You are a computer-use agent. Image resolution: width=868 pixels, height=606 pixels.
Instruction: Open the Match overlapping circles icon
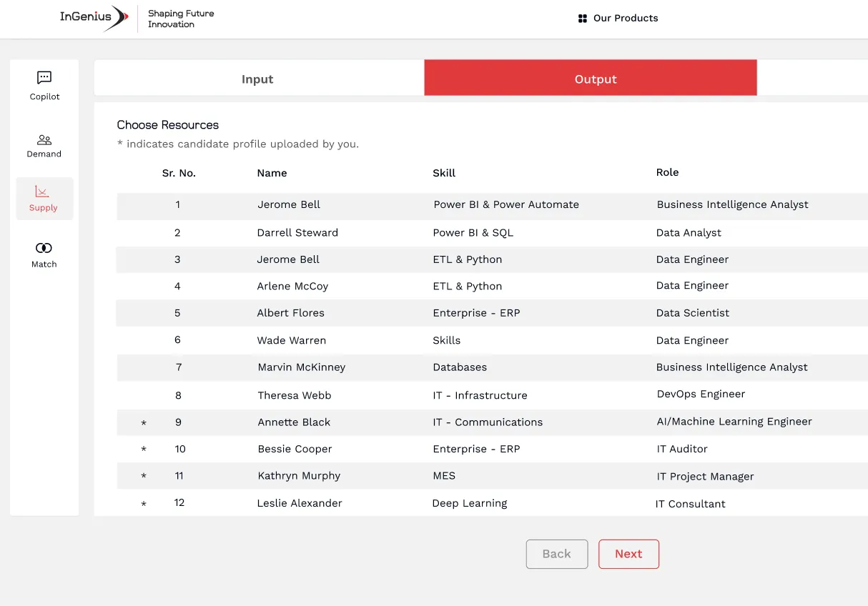[44, 248]
